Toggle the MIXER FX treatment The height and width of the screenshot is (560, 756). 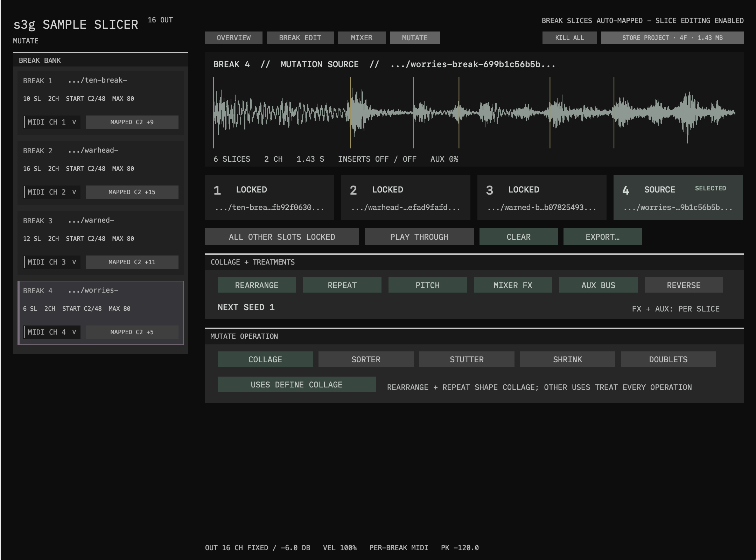coord(513,285)
